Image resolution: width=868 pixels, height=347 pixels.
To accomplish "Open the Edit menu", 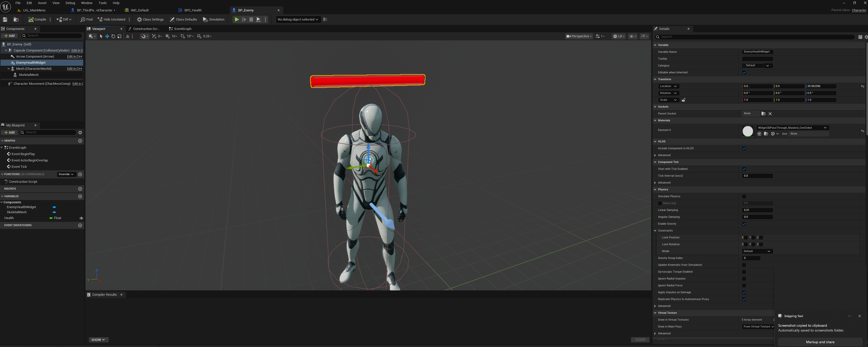I will 29,3.
